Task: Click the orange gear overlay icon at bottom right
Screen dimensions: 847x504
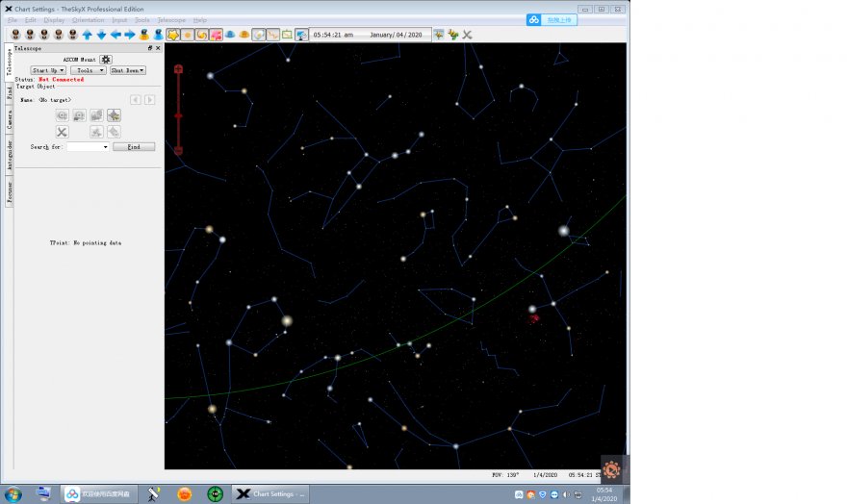Action: [611, 469]
